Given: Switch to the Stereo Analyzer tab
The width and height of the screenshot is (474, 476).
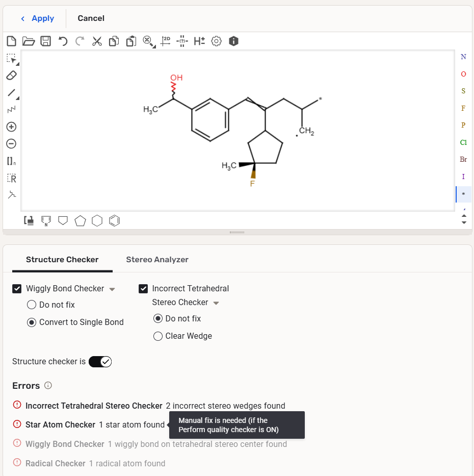Looking at the screenshot, I should [157, 260].
